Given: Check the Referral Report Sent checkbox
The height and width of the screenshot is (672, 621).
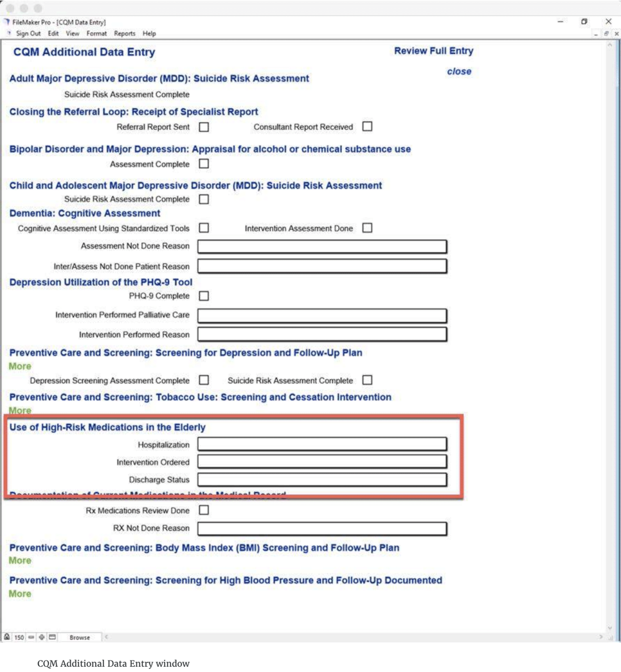Looking at the screenshot, I should (x=204, y=127).
